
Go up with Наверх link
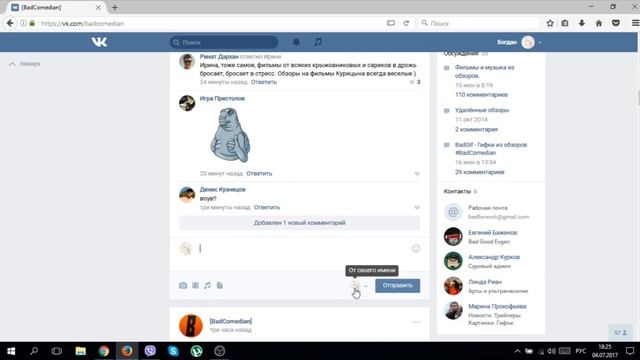pos(25,64)
